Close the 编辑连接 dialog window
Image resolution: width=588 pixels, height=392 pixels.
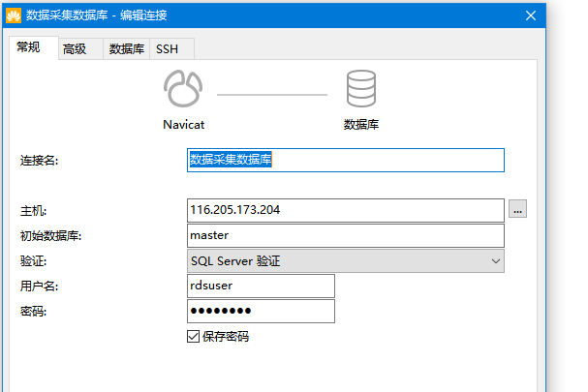click(x=530, y=15)
